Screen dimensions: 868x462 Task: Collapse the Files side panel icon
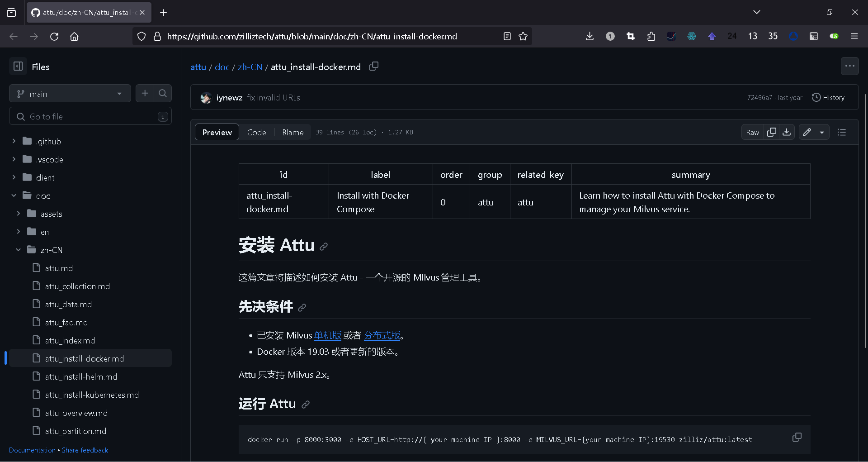[x=18, y=67]
